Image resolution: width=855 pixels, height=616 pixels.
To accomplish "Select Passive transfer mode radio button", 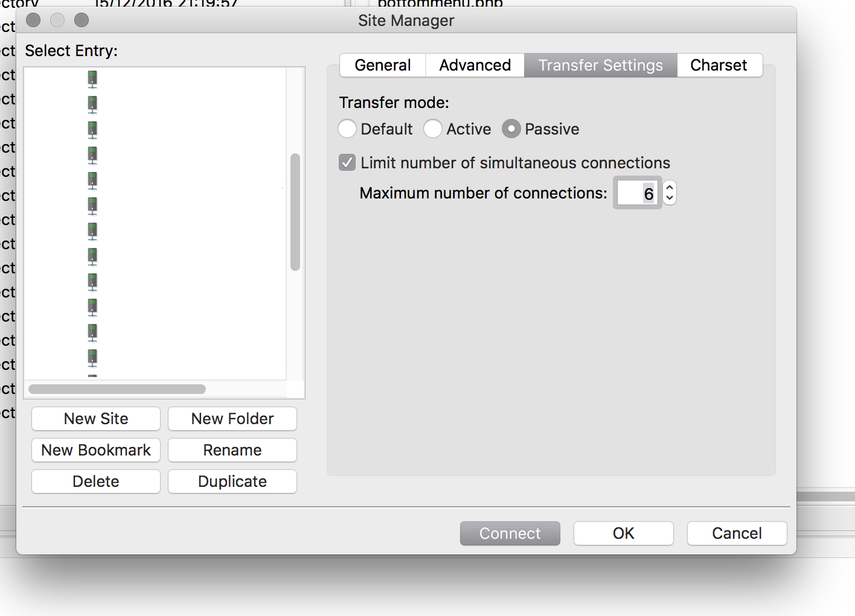I will click(x=511, y=129).
